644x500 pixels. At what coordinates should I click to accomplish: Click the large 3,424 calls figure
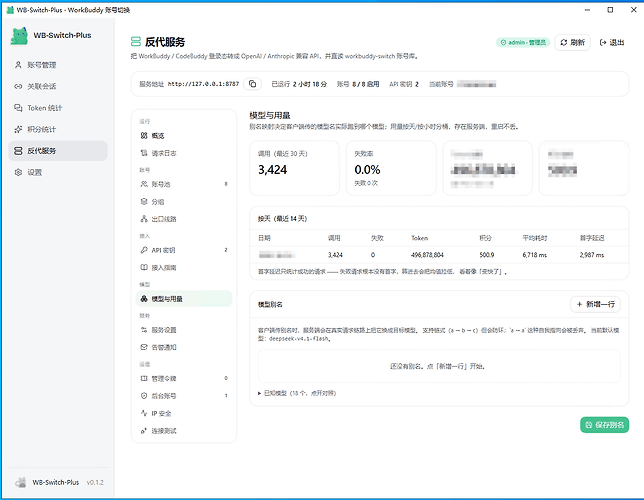[273, 170]
